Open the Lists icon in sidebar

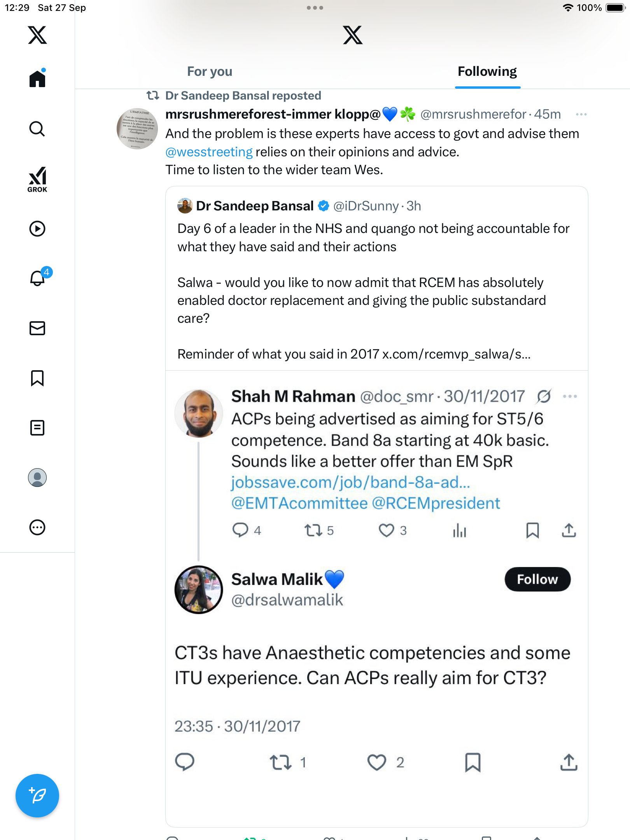coord(37,428)
